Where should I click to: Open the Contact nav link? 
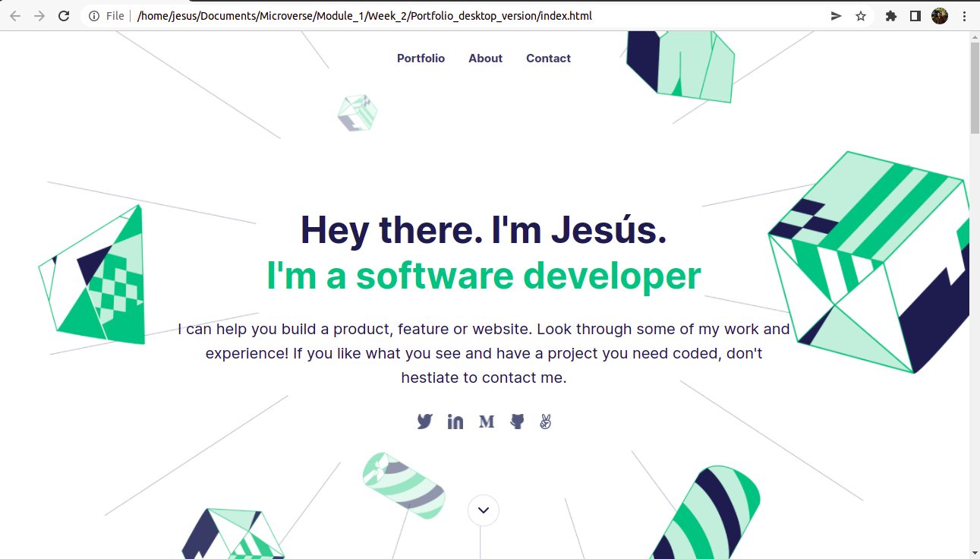(x=549, y=58)
